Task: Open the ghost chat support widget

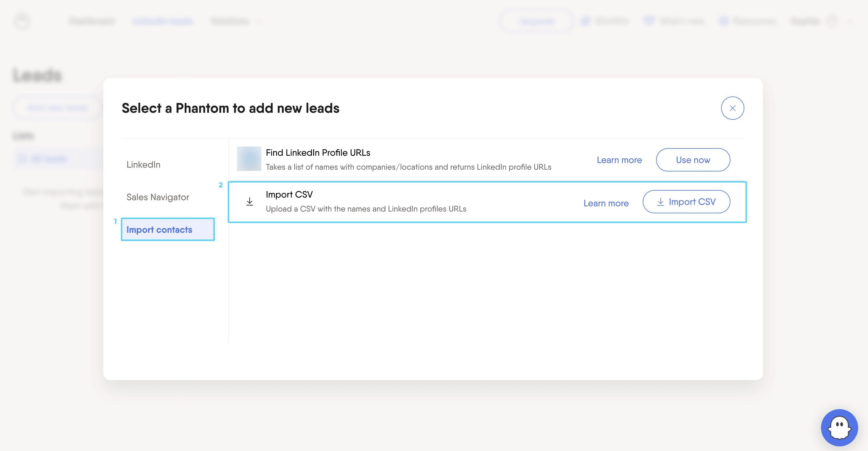Action: (839, 427)
